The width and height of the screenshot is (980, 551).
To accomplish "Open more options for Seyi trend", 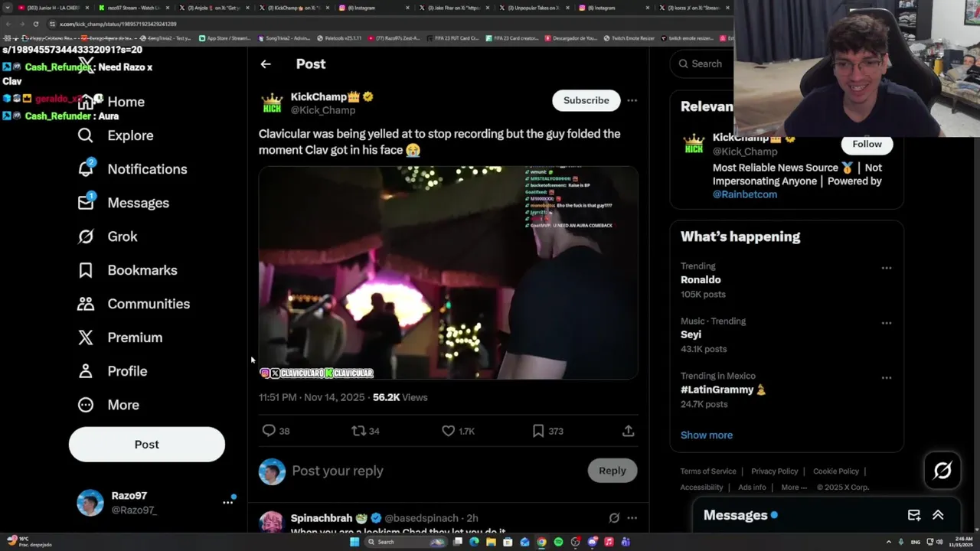I will coord(886,323).
